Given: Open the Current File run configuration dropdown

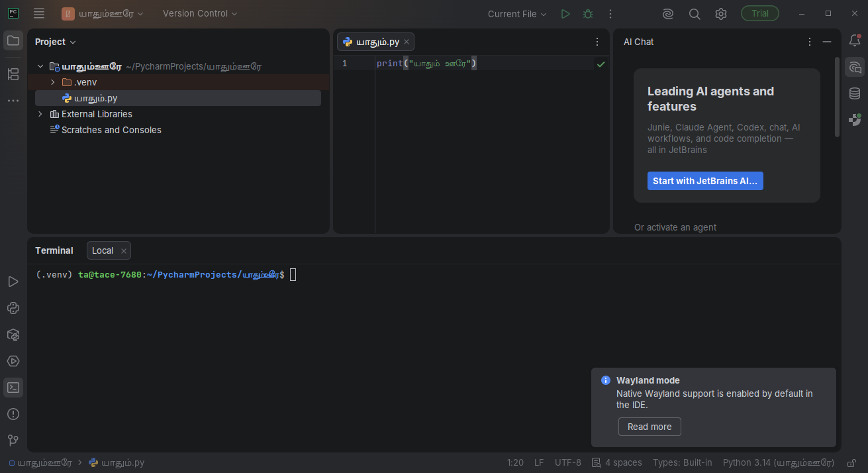Looking at the screenshot, I should click(x=517, y=14).
